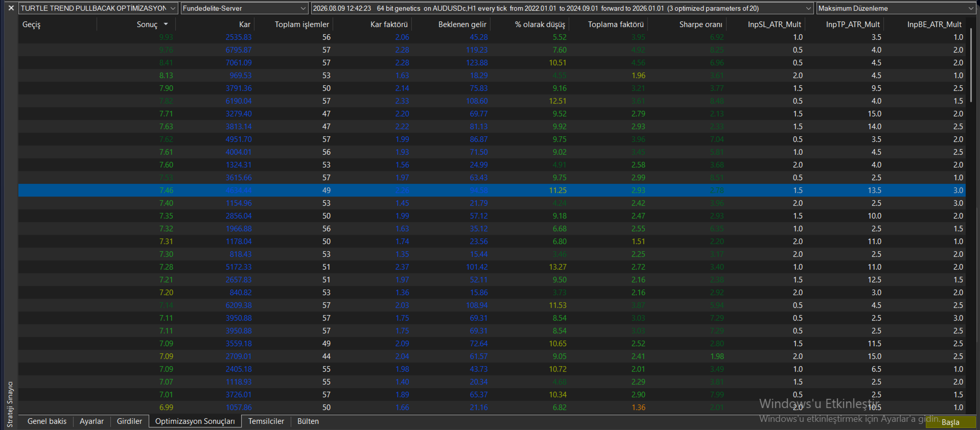The height and width of the screenshot is (430, 980).
Task: Show the Bülten tab
Action: (308, 421)
